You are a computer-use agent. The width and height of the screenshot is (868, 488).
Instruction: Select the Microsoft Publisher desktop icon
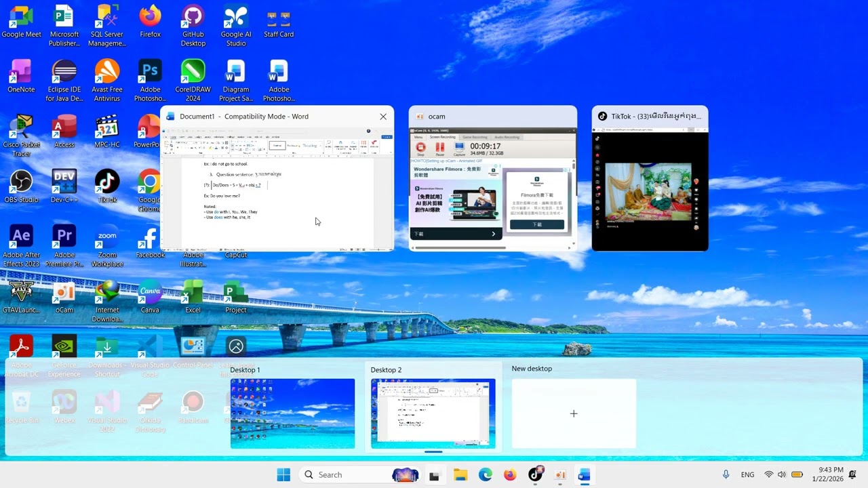[x=64, y=26]
